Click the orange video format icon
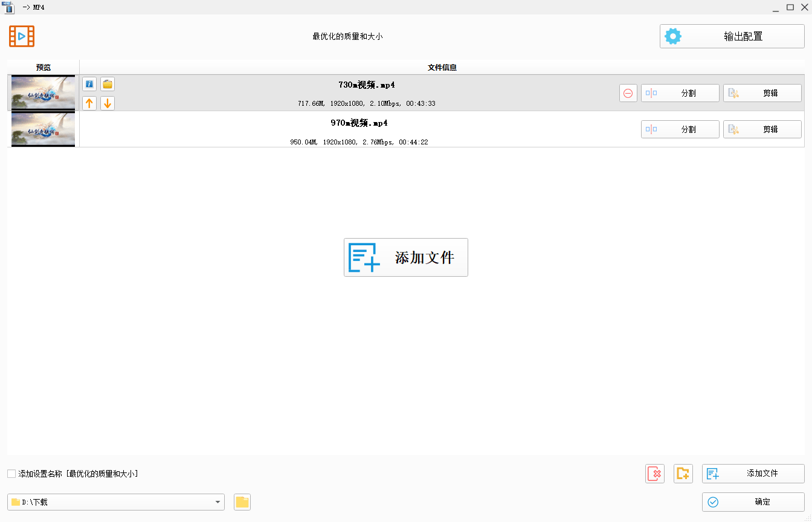 coord(22,36)
